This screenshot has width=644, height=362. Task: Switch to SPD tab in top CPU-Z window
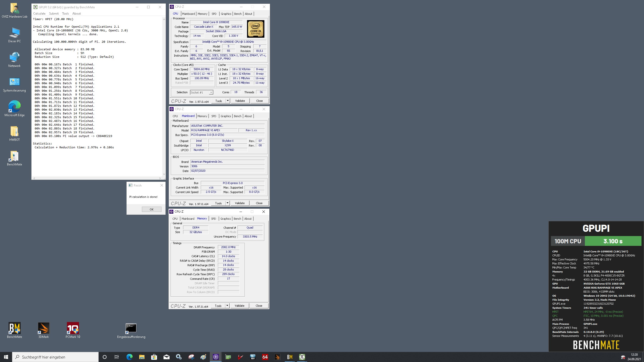[214, 14]
